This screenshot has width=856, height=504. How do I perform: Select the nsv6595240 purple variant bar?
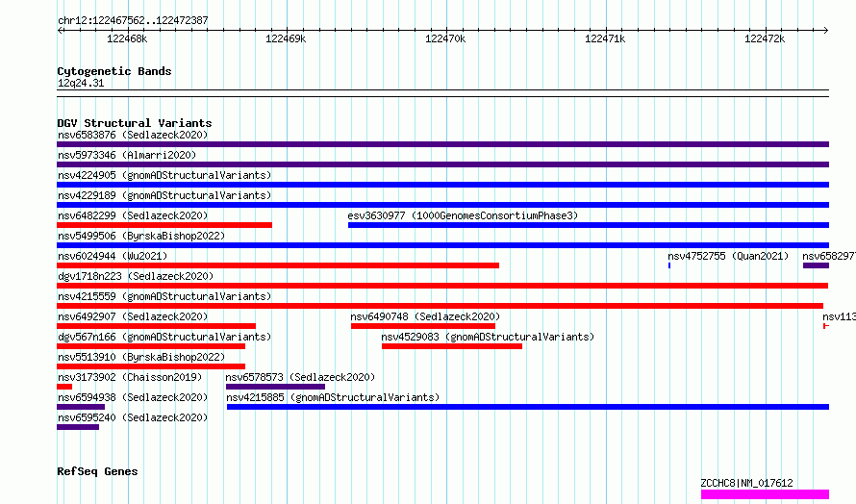78,427
